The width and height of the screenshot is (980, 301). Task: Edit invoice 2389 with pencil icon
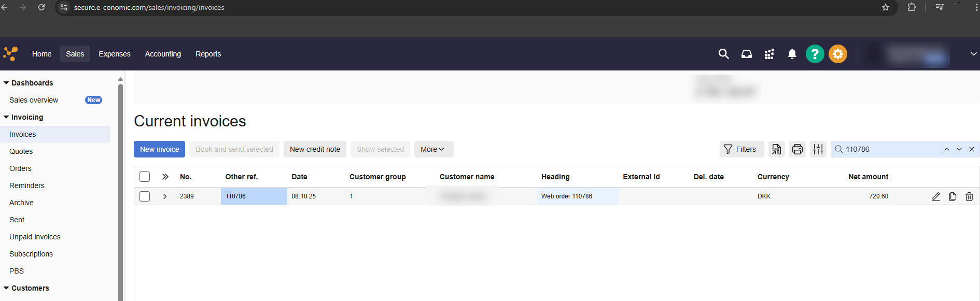pyautogui.click(x=936, y=196)
